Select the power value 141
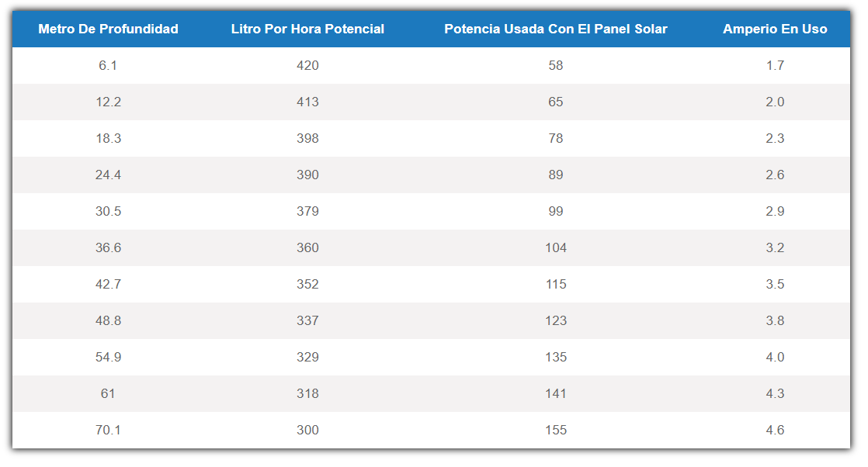Screen dimensions: 868x467 point(556,394)
